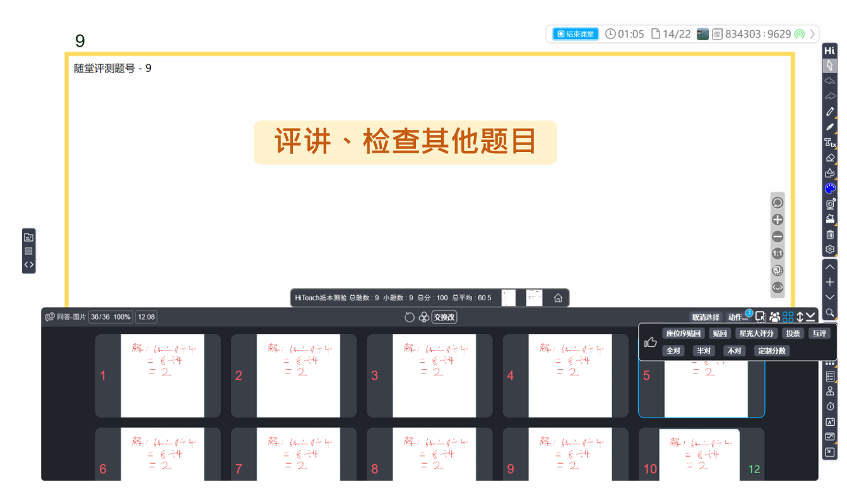Screen dimensions: 847x504
Task: Toggle grid view of student answers
Action: point(788,317)
